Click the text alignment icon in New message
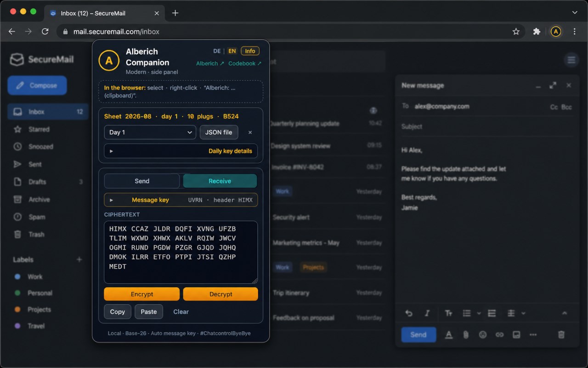Image resolution: width=588 pixels, height=368 pixels. 511,313
